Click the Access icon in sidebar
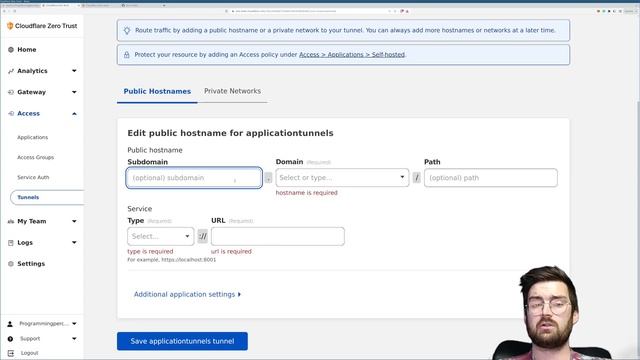This screenshot has width=640, height=360. point(11,113)
